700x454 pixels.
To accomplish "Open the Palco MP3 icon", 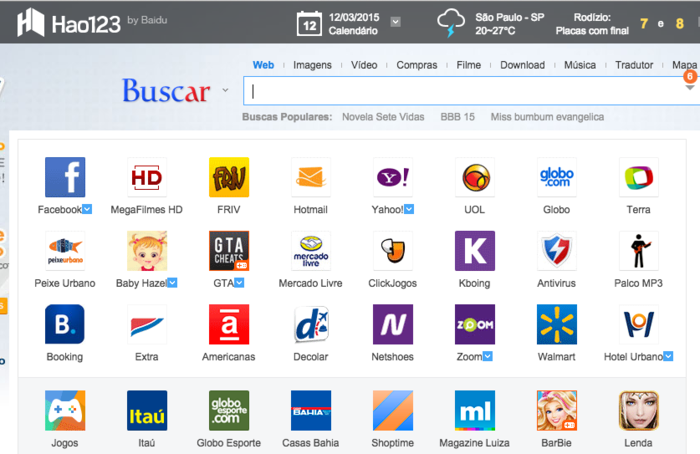I will coord(639,251).
